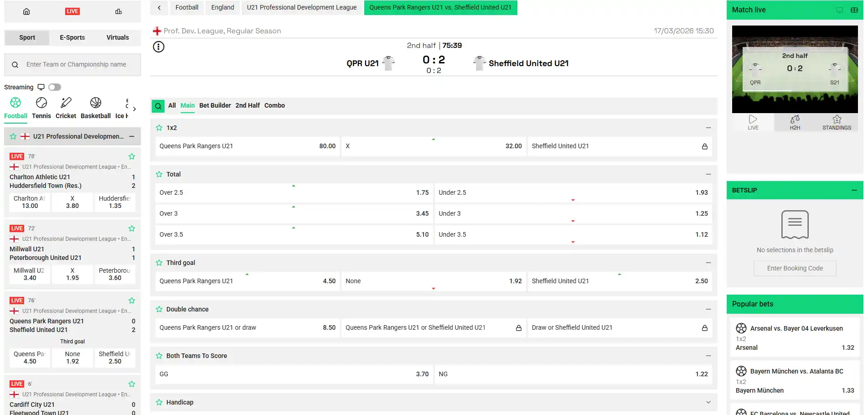Screen dimensions: 868x415
Task: Click the search magnifier in the sidebar
Action: (x=15, y=65)
